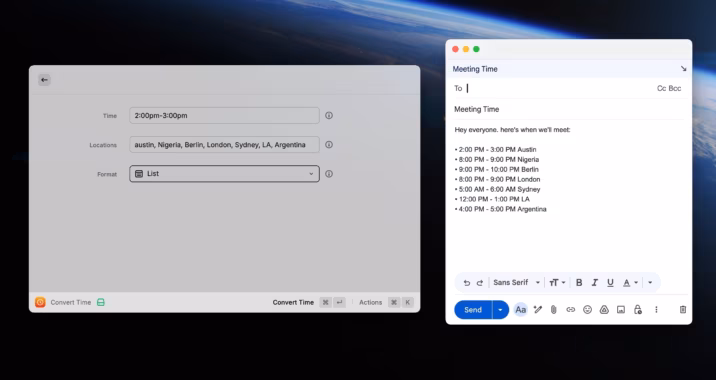
Task: Toggle italic formatting
Action: pyautogui.click(x=595, y=283)
